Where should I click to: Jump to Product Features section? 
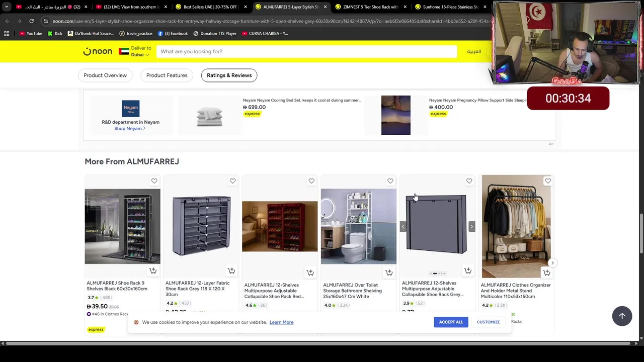167,75
